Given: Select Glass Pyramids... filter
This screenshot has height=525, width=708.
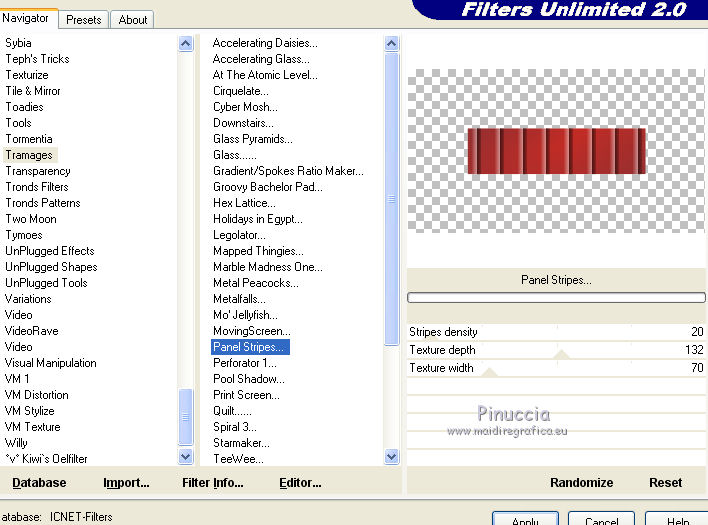Looking at the screenshot, I should pos(253,139).
